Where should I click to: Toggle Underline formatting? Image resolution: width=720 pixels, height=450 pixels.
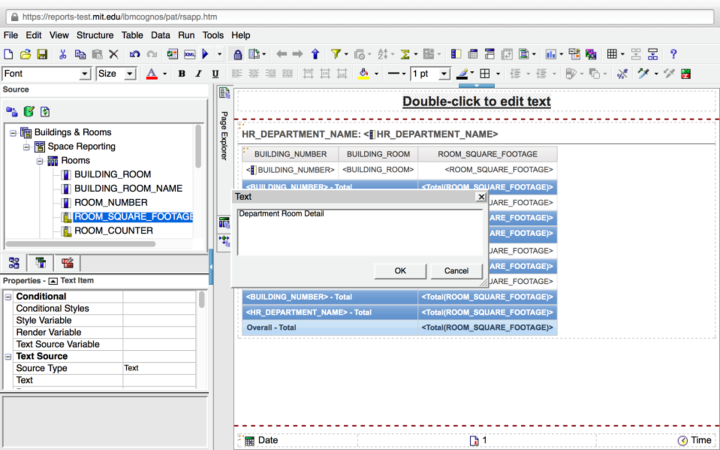(217, 74)
